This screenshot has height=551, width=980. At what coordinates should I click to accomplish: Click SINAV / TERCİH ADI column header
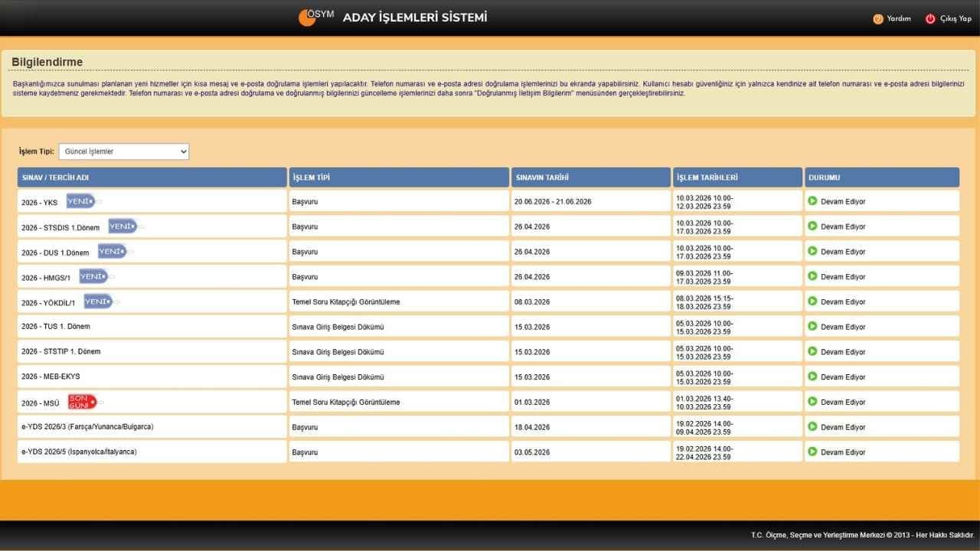55,178
